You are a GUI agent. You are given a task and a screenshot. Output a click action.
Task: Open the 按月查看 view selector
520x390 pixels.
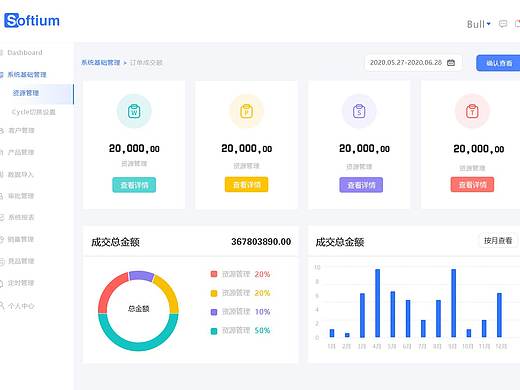click(x=498, y=240)
